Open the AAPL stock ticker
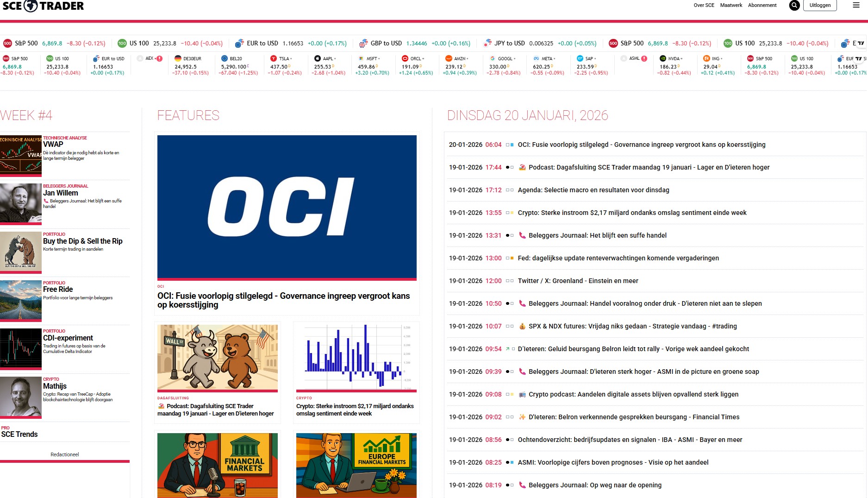The width and height of the screenshot is (868, 498). [x=330, y=65]
